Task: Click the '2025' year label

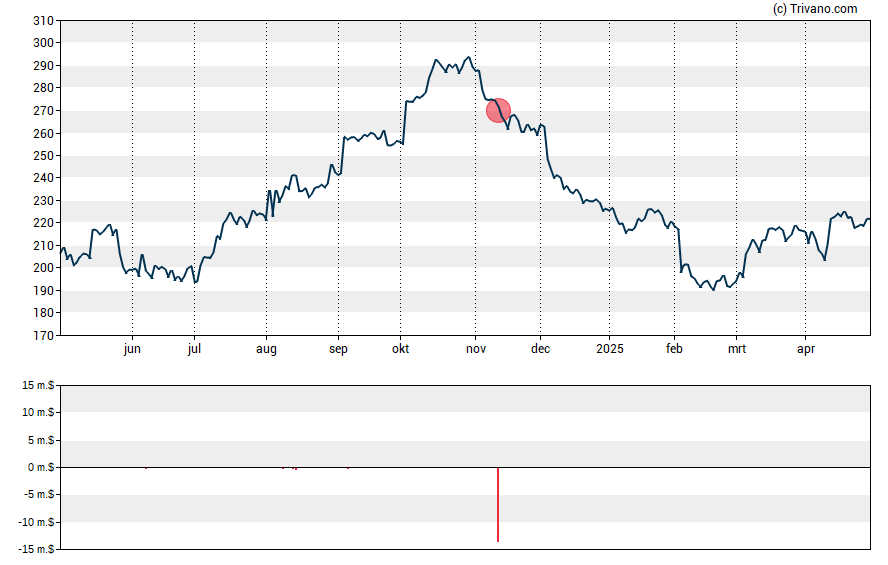Action: coord(609,349)
